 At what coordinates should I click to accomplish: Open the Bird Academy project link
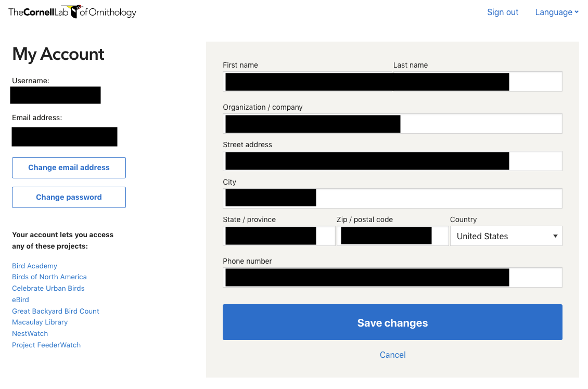click(x=34, y=266)
